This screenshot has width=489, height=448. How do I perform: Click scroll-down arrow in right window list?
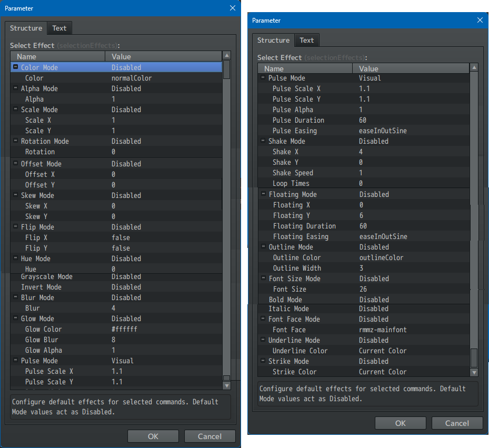point(474,373)
